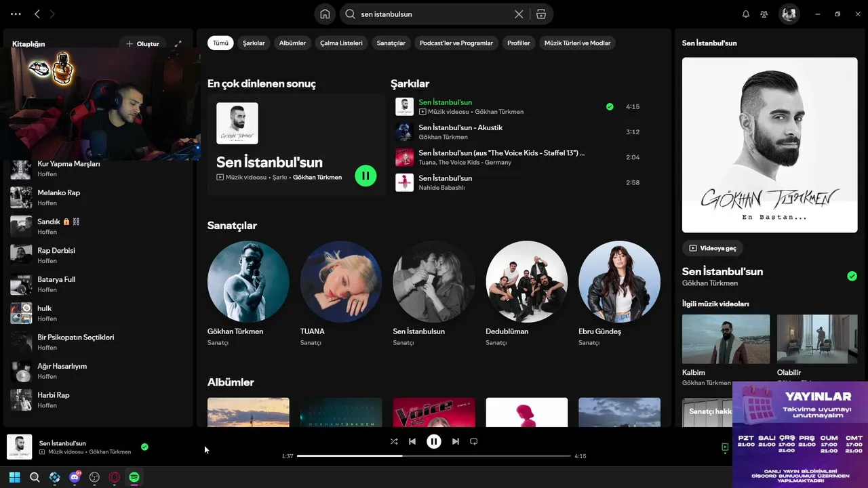Click the now playing album thumbnail

tap(20, 447)
